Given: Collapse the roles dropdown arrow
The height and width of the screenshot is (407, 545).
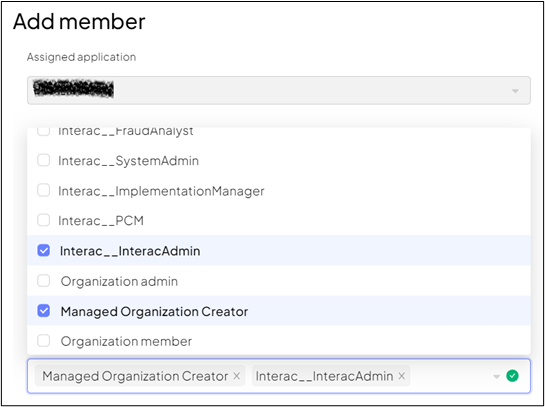Looking at the screenshot, I should tap(497, 376).
